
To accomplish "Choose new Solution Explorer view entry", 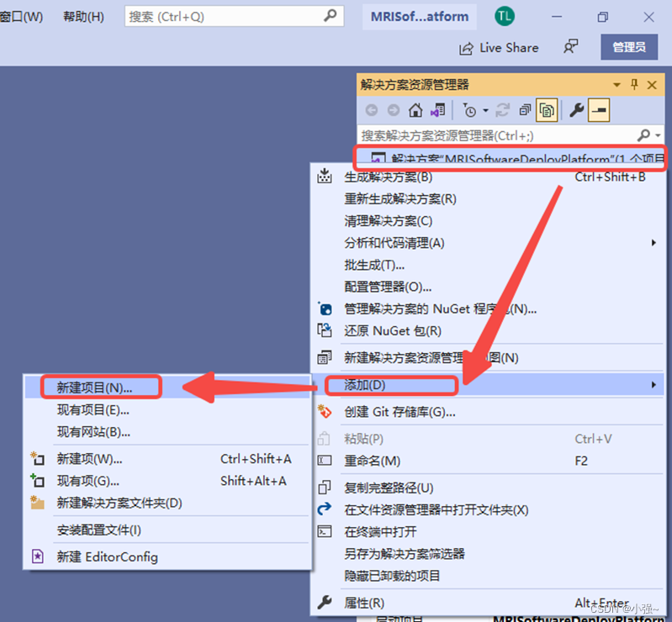I will pyautogui.click(x=489, y=358).
